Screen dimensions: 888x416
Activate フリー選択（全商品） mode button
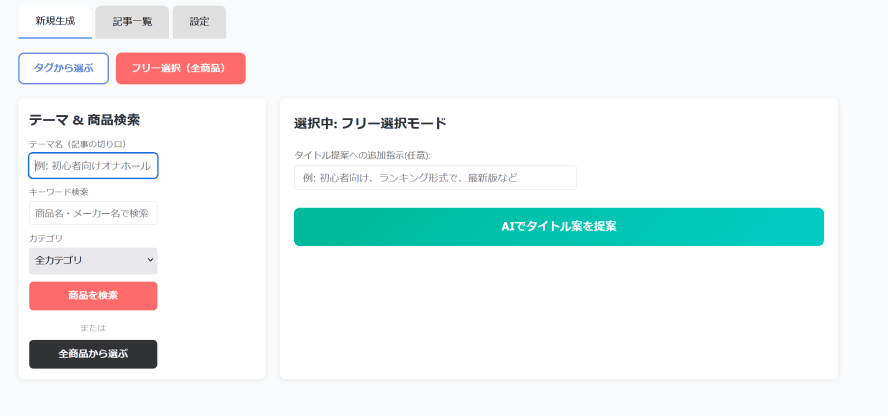(180, 68)
